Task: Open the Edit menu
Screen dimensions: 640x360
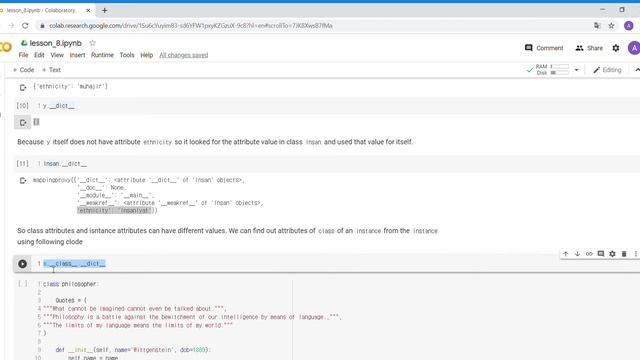Action: tap(39, 55)
